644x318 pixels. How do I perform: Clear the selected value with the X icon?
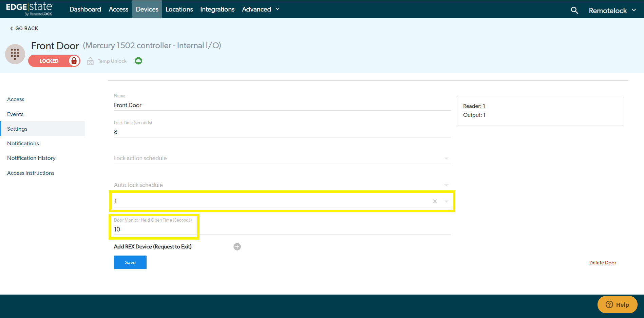[x=435, y=201]
